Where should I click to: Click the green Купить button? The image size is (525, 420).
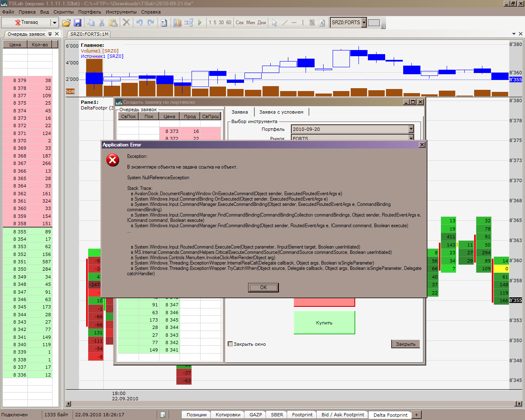click(324, 323)
